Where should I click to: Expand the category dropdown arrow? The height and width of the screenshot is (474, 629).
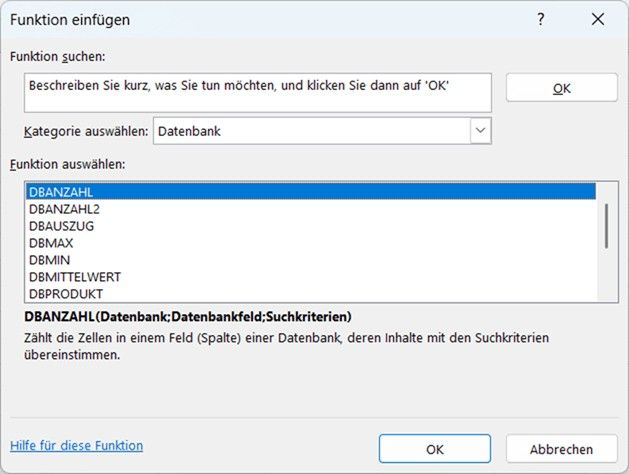tap(480, 131)
